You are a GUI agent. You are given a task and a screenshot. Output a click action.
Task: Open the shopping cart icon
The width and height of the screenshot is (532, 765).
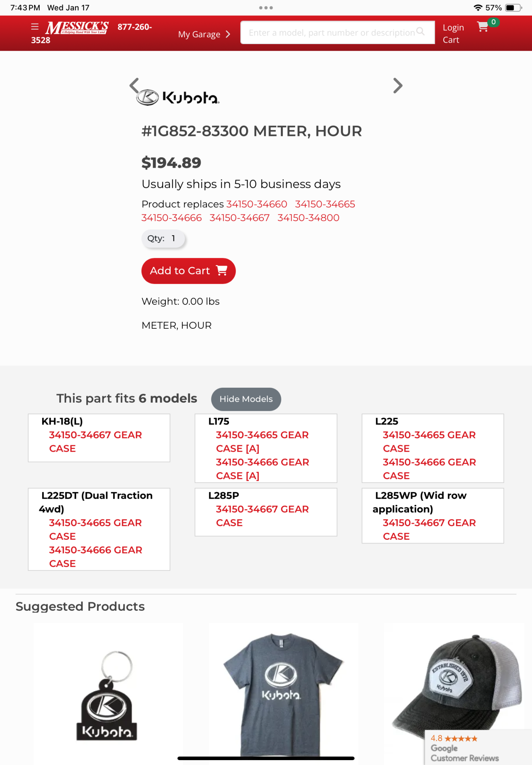coord(483,27)
